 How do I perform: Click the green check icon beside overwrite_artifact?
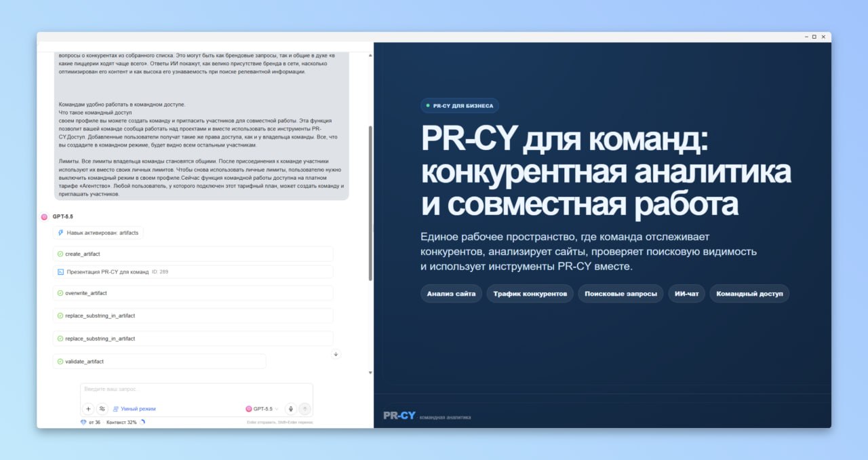pyautogui.click(x=60, y=293)
